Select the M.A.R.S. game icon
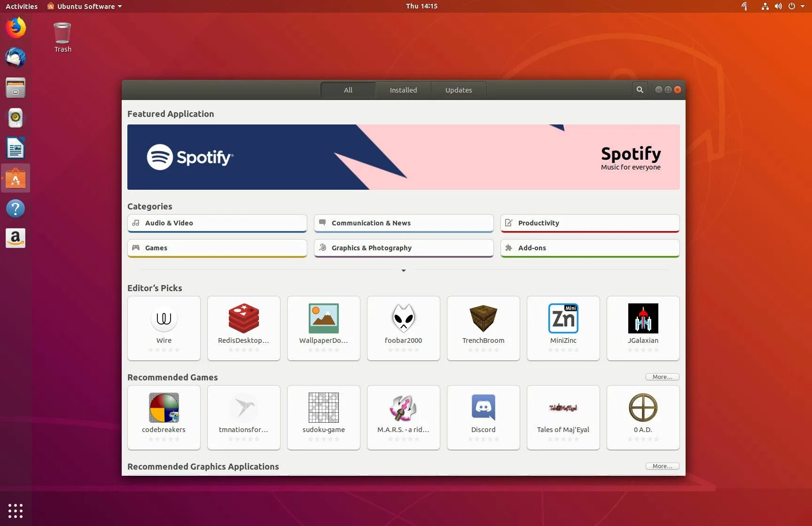 click(403, 407)
